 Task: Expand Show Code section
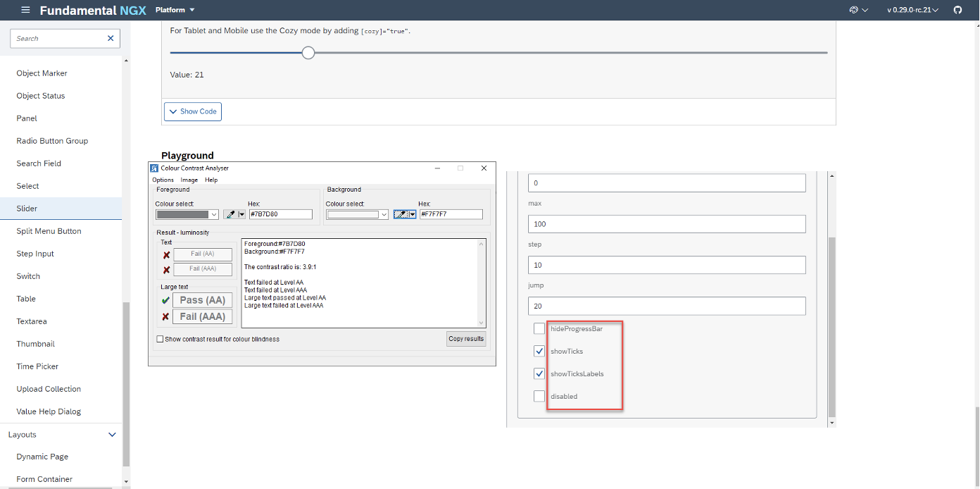(193, 111)
